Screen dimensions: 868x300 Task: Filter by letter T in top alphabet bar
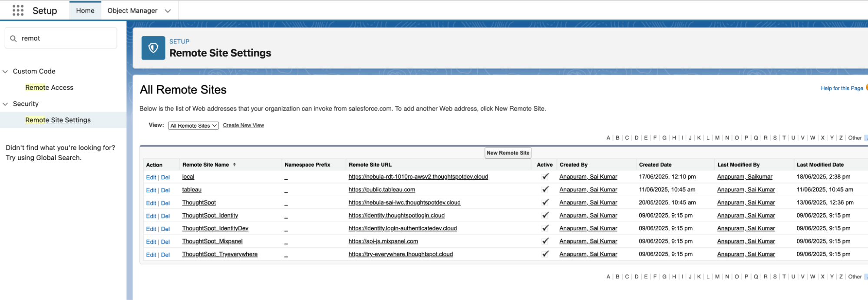[x=784, y=138]
